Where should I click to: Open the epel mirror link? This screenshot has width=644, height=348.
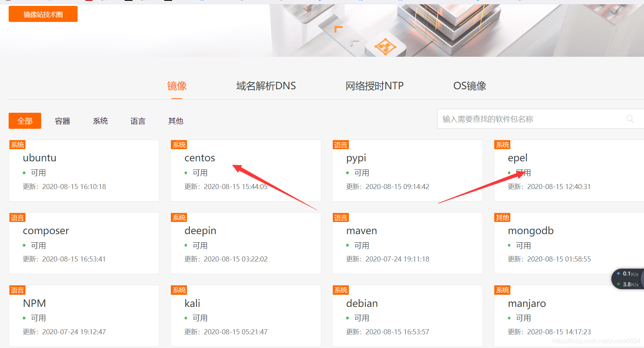click(x=518, y=158)
